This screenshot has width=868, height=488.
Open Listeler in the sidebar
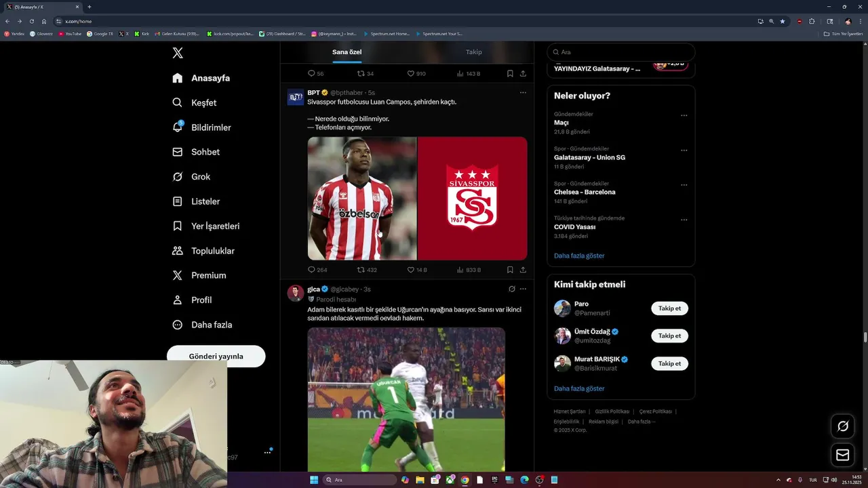(196, 201)
